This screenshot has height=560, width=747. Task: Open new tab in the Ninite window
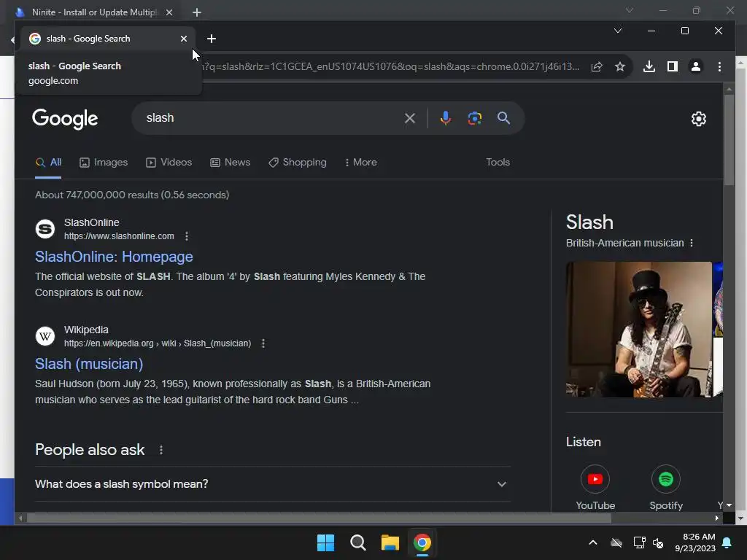197,12
